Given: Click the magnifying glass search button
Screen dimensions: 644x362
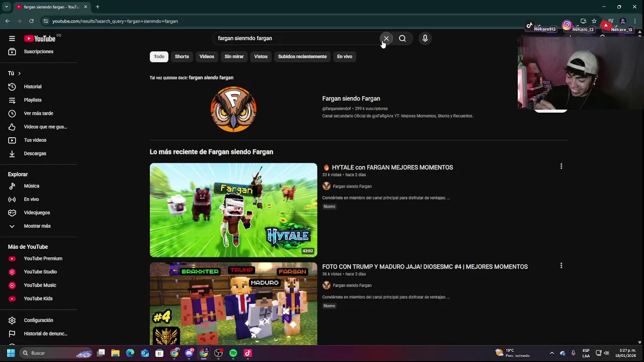Looking at the screenshot, I should (x=403, y=38).
